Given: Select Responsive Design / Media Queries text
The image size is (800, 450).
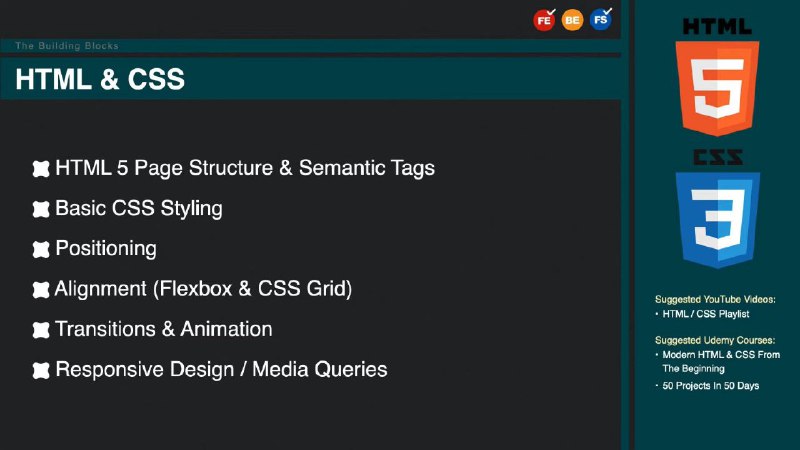Looking at the screenshot, I should [x=221, y=369].
